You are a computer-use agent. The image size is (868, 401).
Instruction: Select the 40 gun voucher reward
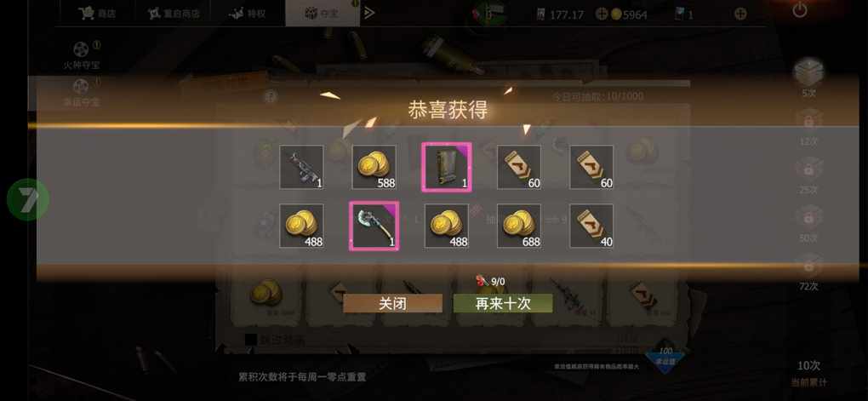(591, 226)
